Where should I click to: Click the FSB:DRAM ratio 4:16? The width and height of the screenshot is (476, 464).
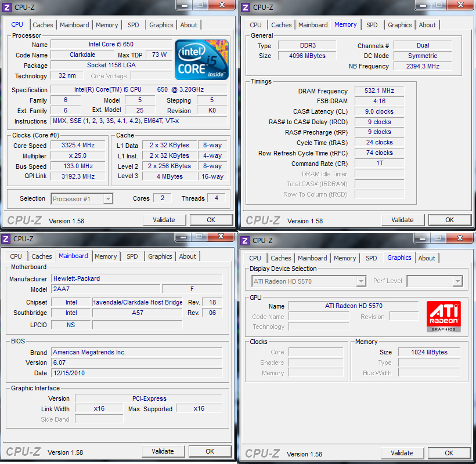[x=380, y=101]
